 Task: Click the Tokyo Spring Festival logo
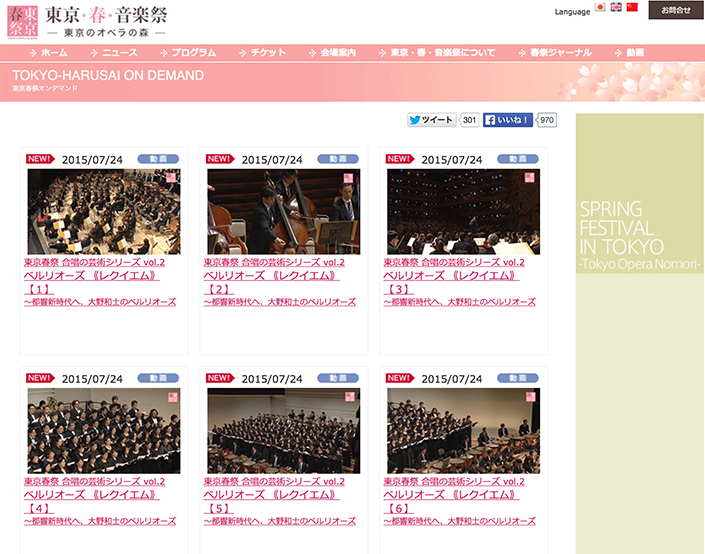[x=87, y=22]
